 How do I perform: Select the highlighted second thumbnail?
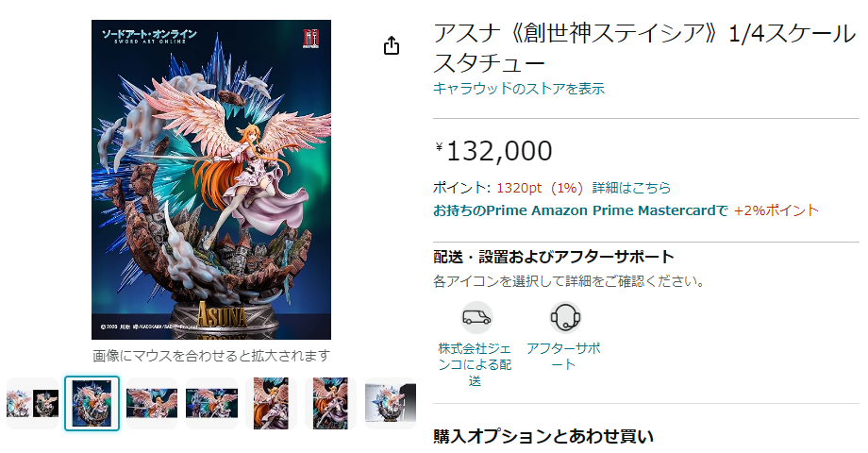(92, 403)
